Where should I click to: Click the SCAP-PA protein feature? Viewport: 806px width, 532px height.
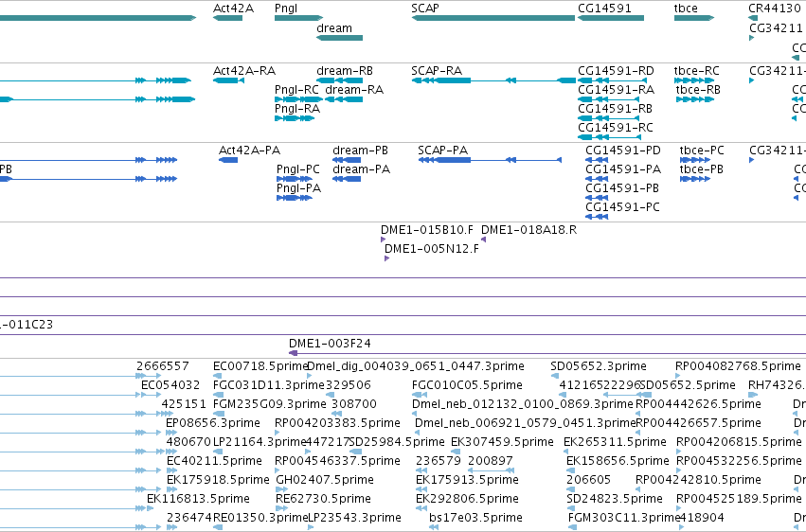(490, 160)
